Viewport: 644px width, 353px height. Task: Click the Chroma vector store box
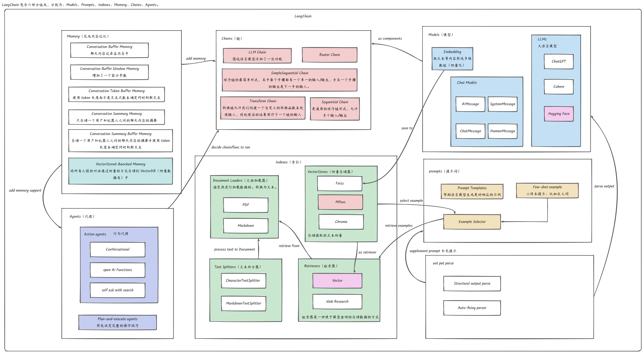point(341,222)
